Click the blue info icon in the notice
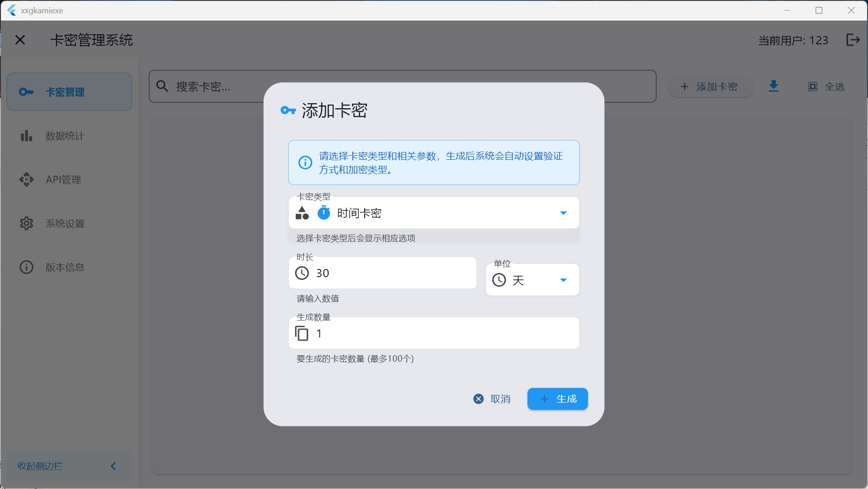The image size is (868, 489). [x=305, y=163]
